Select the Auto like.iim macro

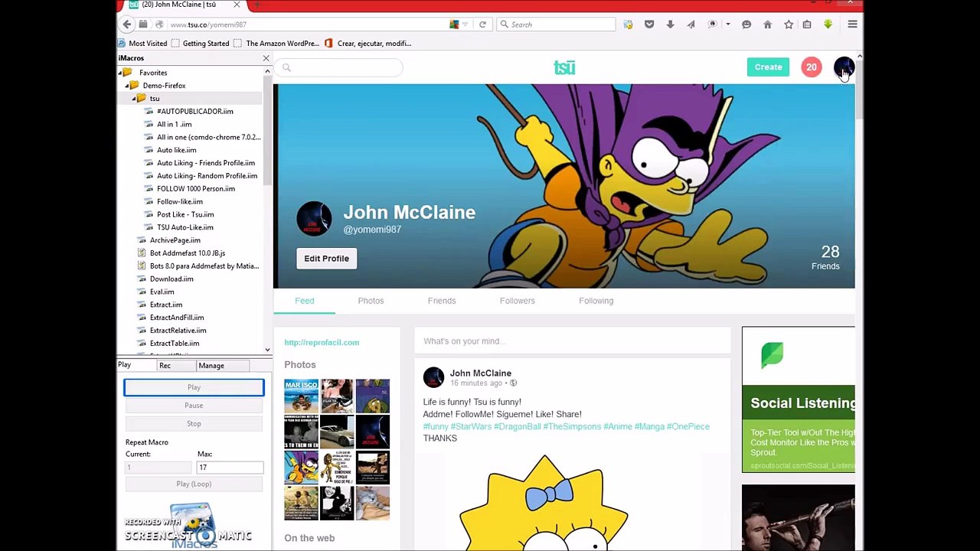[x=176, y=150]
